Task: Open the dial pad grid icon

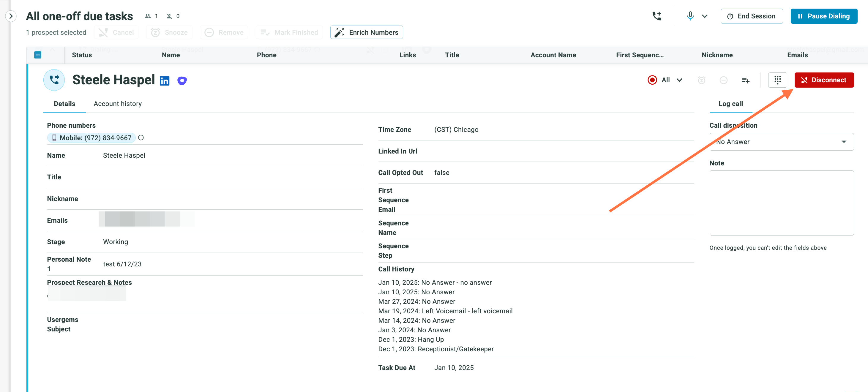Action: coord(777,80)
